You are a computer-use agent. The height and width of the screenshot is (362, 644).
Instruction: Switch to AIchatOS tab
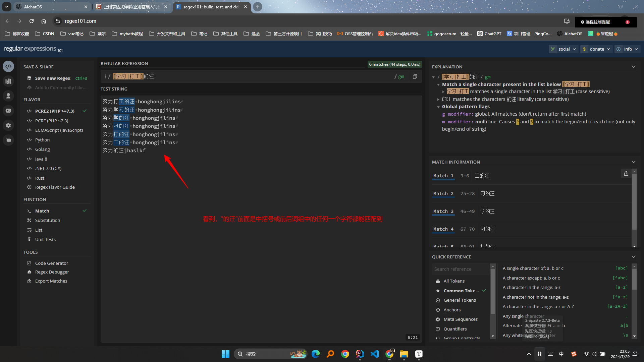point(52,7)
